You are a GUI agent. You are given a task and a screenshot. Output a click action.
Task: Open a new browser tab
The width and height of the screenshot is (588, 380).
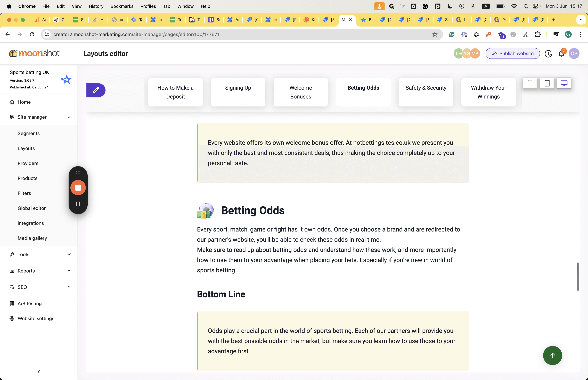(553, 20)
